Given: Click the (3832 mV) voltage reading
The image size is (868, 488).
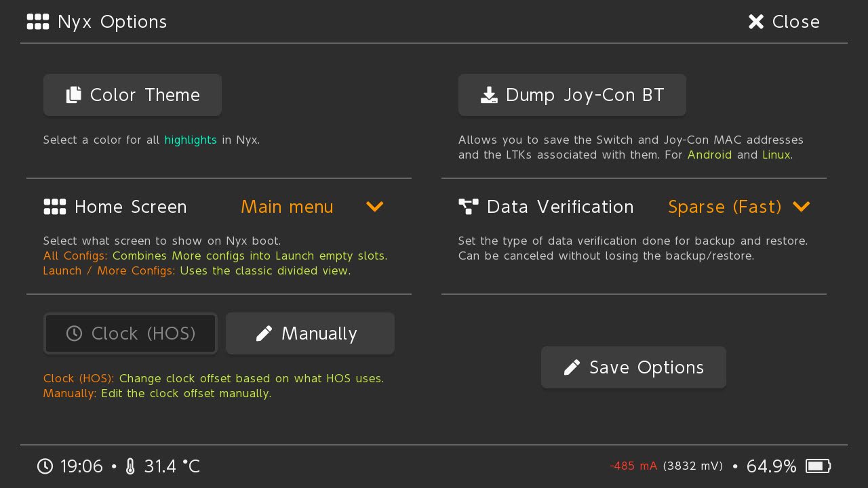Looking at the screenshot, I should tap(693, 466).
